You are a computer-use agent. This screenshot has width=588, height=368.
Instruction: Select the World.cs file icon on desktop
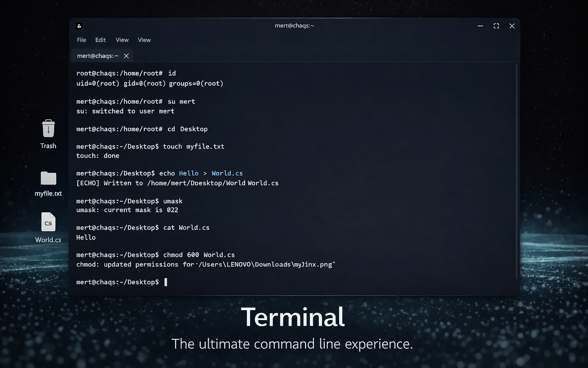coord(48,222)
